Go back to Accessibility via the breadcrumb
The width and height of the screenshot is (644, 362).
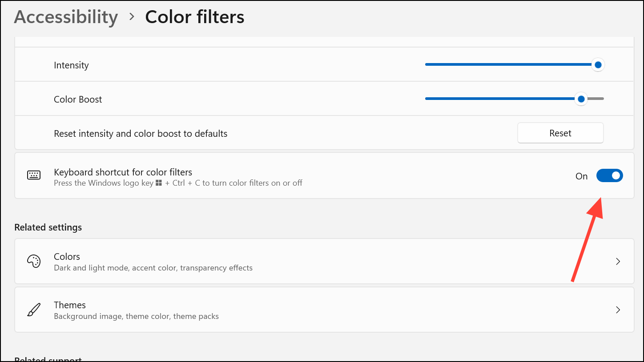coord(66,17)
